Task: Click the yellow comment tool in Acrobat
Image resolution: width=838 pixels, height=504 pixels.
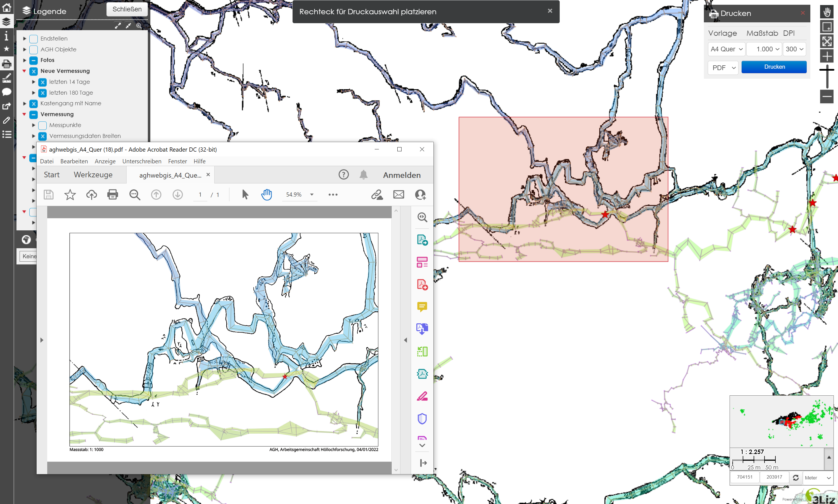Action: click(422, 307)
